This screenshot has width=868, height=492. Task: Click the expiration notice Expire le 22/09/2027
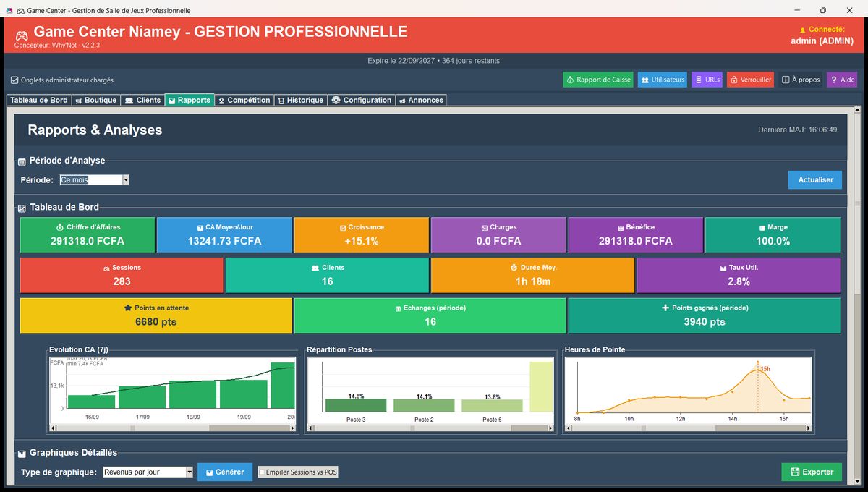(x=433, y=61)
